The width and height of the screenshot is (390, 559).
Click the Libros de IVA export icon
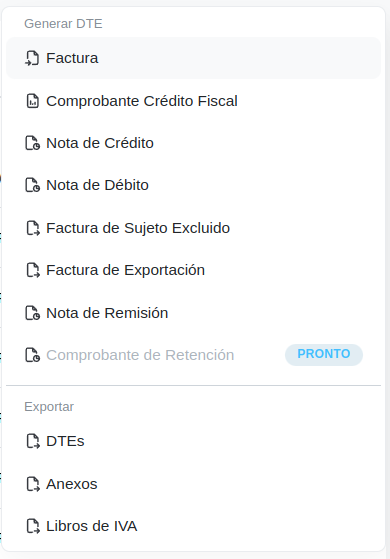33,526
